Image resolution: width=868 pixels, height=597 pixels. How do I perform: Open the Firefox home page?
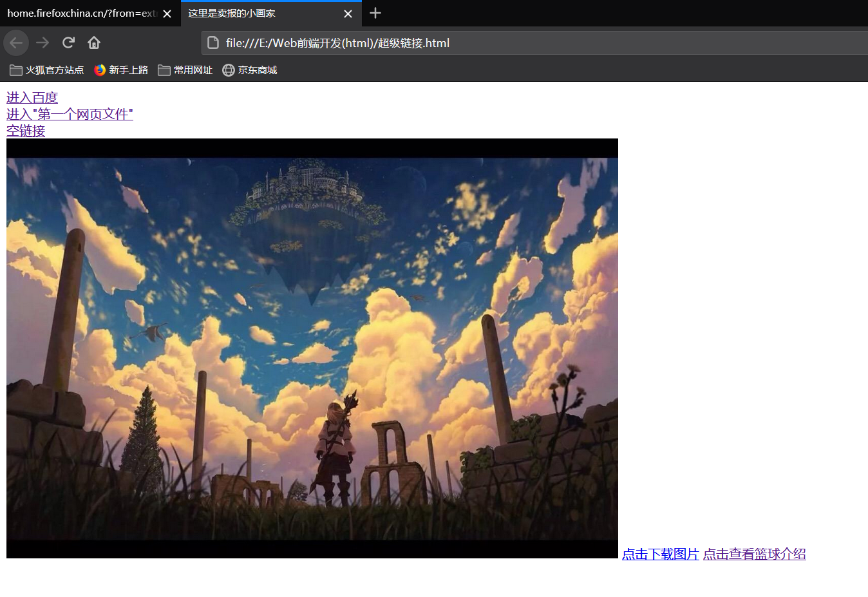click(94, 43)
